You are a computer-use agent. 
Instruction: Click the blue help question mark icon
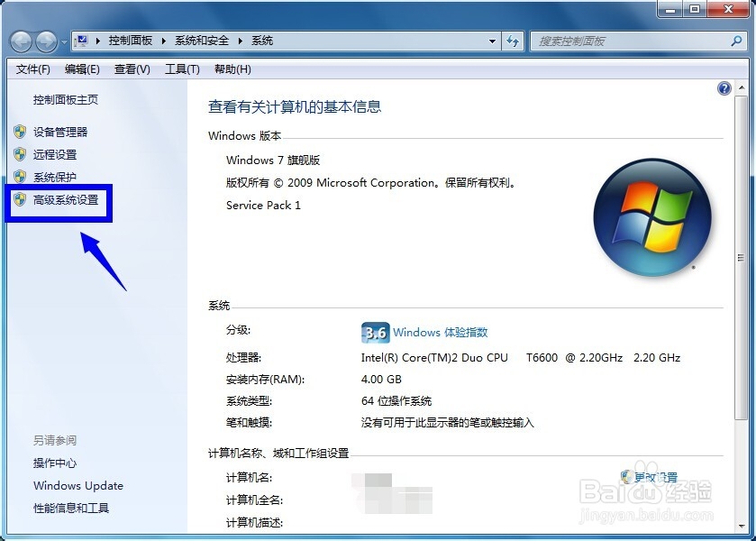pyautogui.click(x=724, y=88)
